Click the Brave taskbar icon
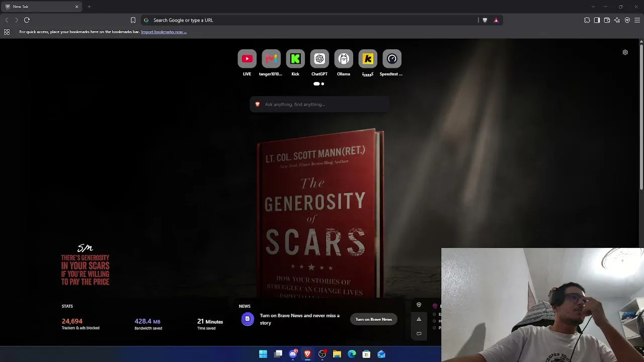 307,354
